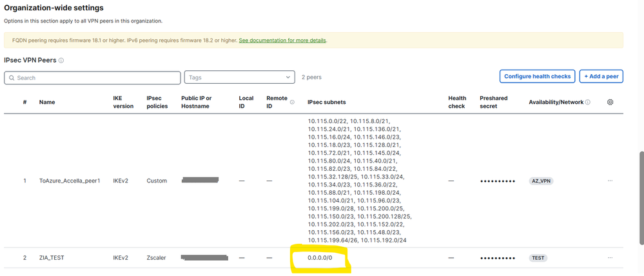Click the Availability/Network info icon
Viewport: 644px width, 276px height.
click(587, 102)
